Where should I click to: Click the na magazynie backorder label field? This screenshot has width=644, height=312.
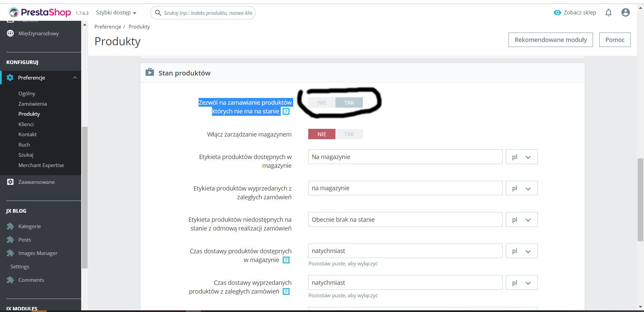pos(405,188)
